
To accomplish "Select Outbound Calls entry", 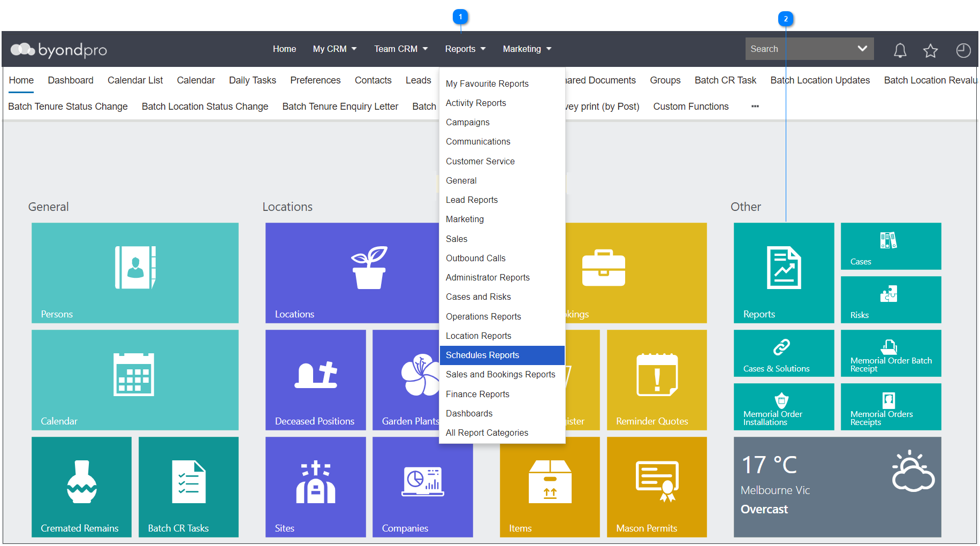I will coord(502,258).
